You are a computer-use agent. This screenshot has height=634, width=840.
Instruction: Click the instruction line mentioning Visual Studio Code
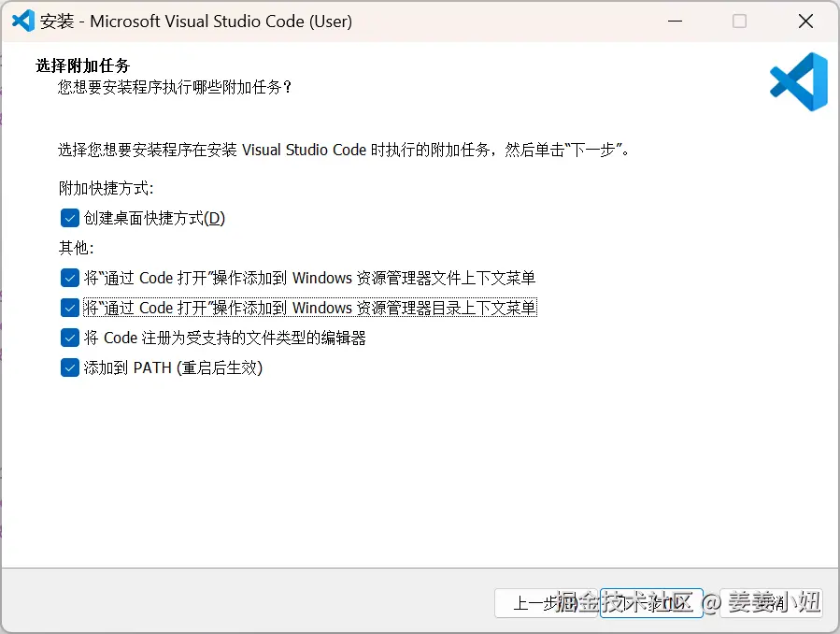344,150
